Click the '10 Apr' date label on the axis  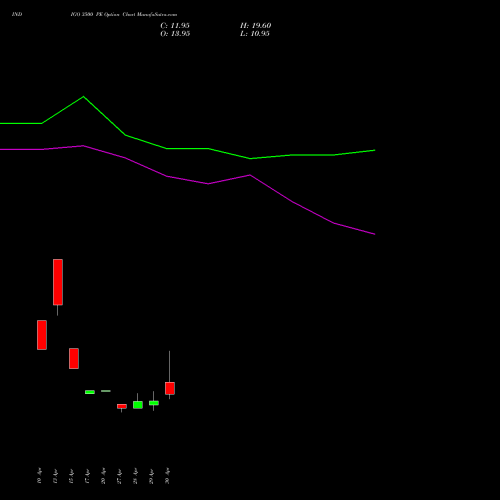(39, 476)
